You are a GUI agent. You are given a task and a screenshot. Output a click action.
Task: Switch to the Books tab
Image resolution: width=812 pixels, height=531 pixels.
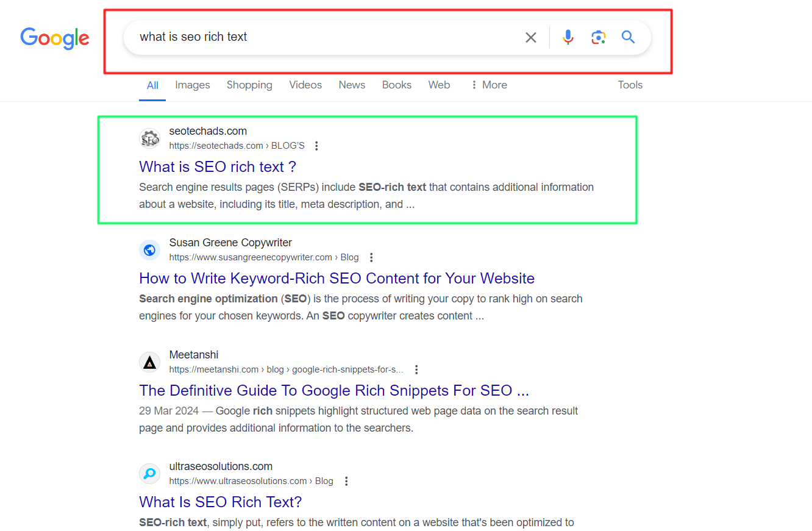click(x=397, y=85)
